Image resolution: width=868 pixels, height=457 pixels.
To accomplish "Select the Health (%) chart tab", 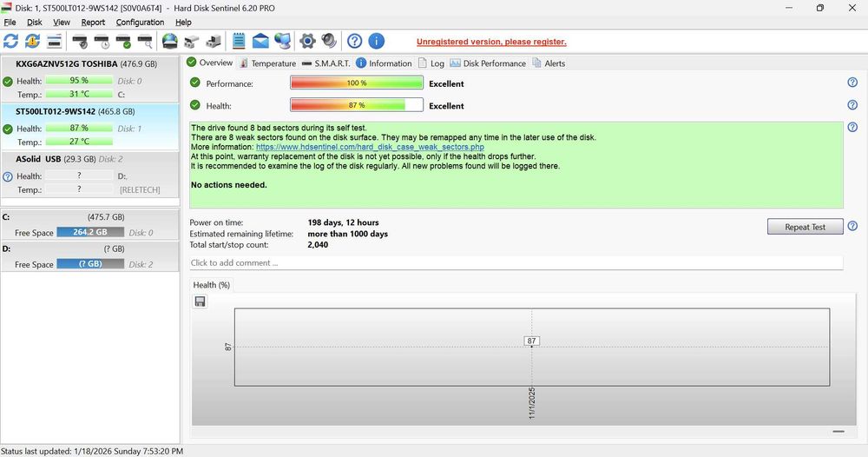I will [x=212, y=285].
